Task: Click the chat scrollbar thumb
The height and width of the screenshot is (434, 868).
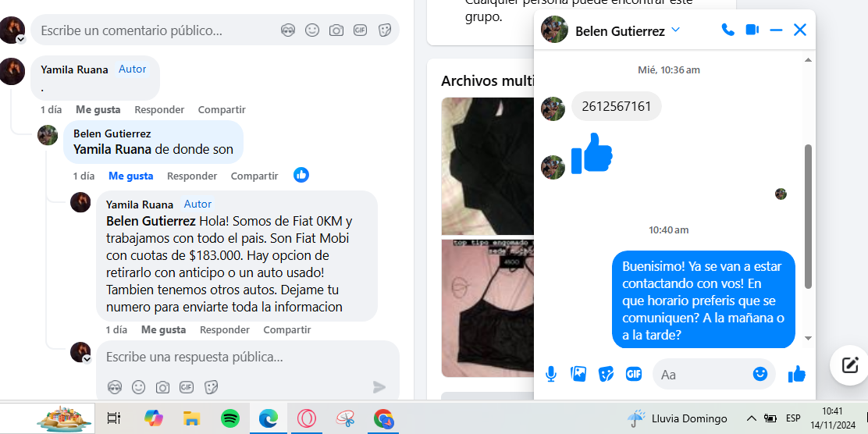Action: click(x=808, y=216)
